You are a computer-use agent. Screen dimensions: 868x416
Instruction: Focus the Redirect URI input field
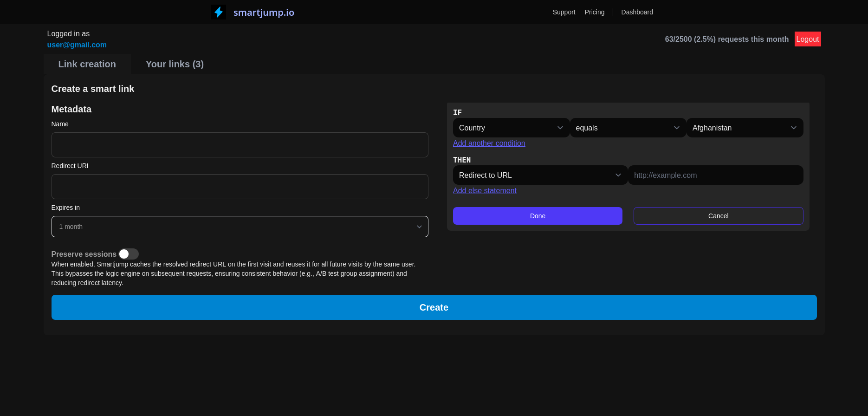(x=240, y=187)
